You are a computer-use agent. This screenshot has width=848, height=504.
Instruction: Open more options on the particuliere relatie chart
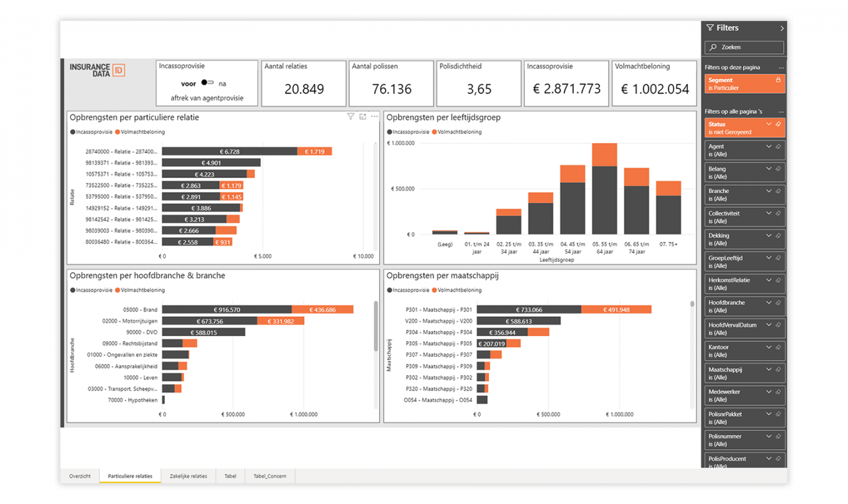pos(375,116)
